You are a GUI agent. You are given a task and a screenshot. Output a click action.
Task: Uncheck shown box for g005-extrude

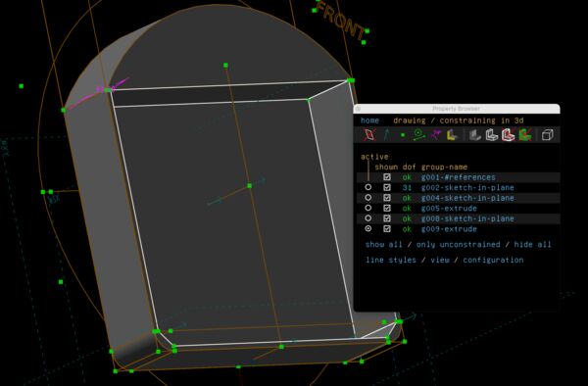(387, 208)
